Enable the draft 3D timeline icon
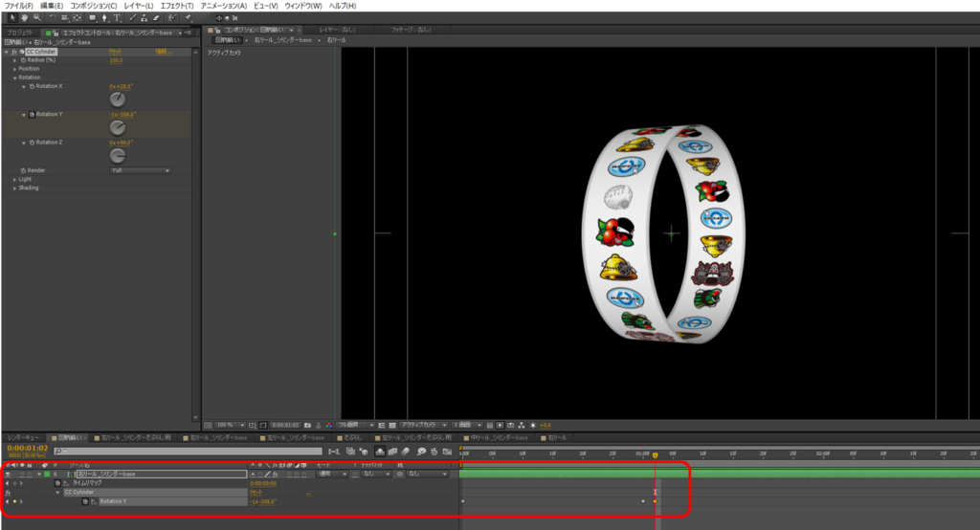The width and height of the screenshot is (980, 530). (364, 452)
